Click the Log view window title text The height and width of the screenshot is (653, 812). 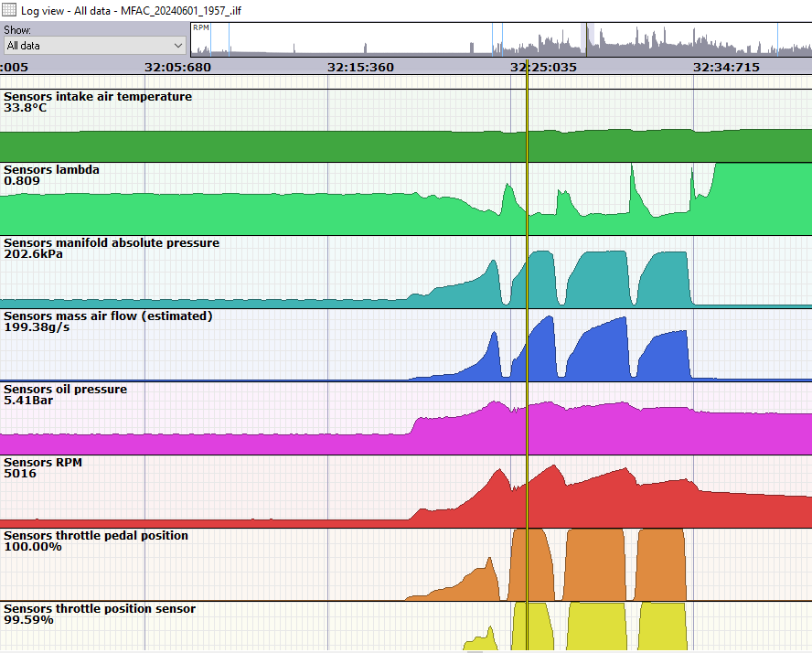[131, 10]
